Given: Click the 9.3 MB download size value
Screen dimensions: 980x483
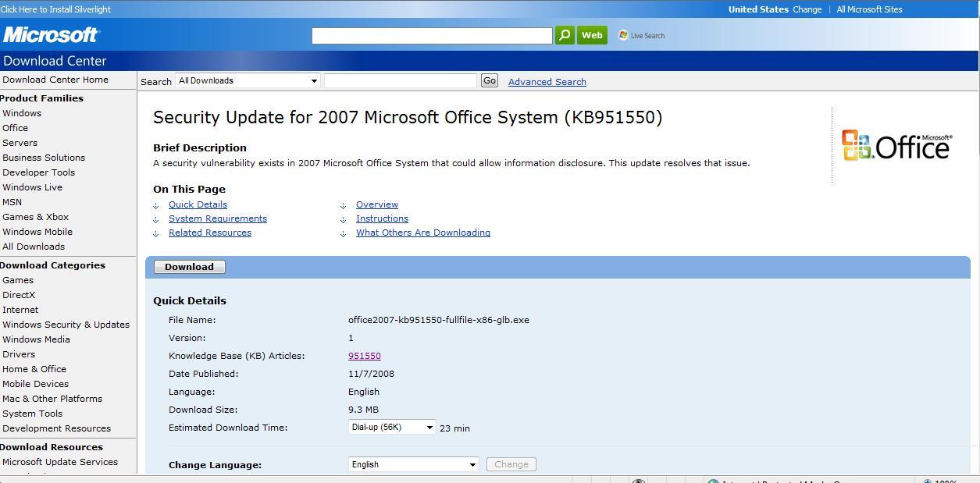Looking at the screenshot, I should click(363, 410).
